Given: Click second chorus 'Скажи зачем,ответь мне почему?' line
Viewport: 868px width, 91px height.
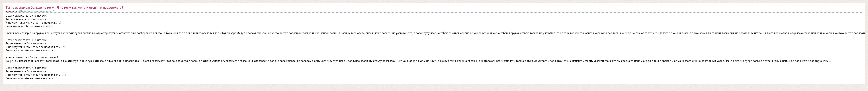Looking at the screenshot, I should coord(27,40).
